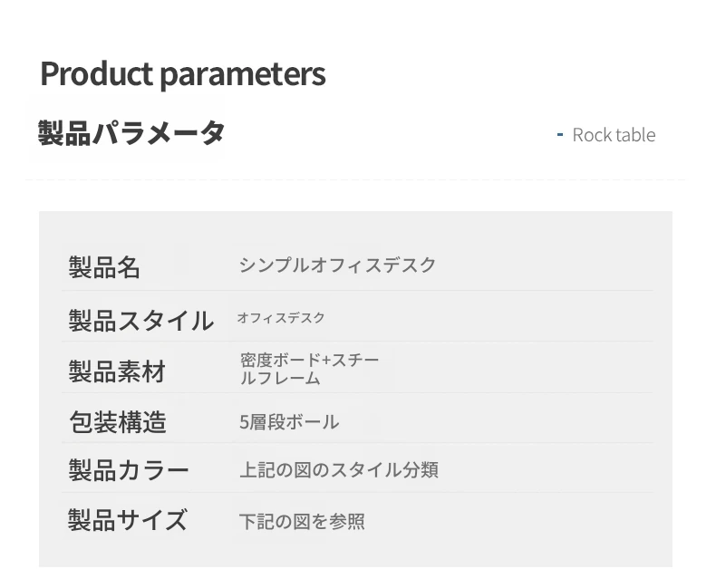716x588 pixels.
Task: Click 下記の図を参照 size reference text
Action: pos(302,521)
